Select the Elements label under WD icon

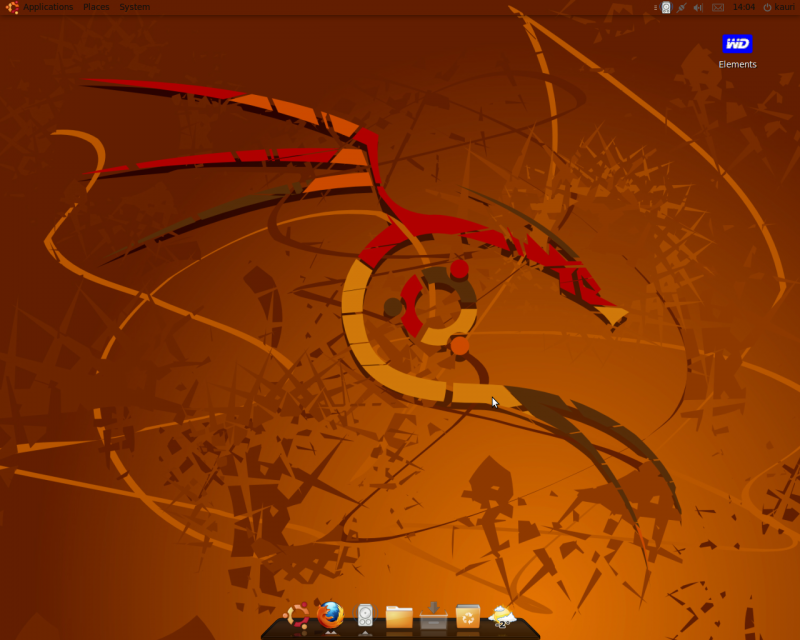tap(737, 64)
